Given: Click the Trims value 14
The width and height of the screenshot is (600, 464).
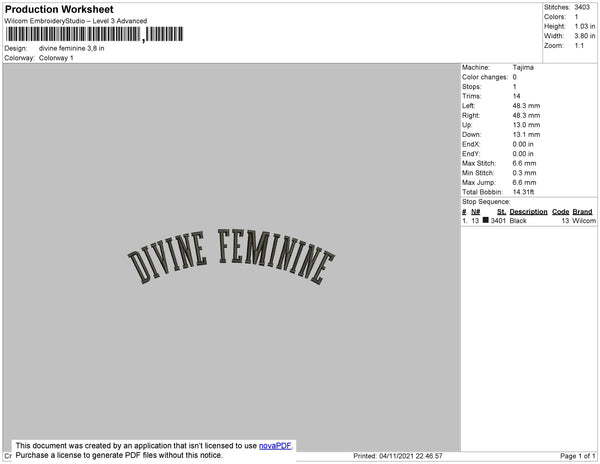Looking at the screenshot, I should (x=517, y=96).
